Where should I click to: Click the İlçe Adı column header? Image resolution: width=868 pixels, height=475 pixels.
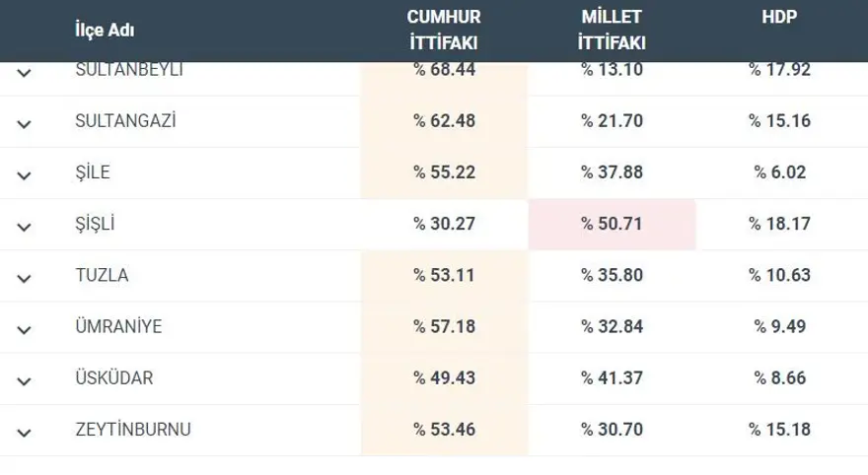coord(105,31)
